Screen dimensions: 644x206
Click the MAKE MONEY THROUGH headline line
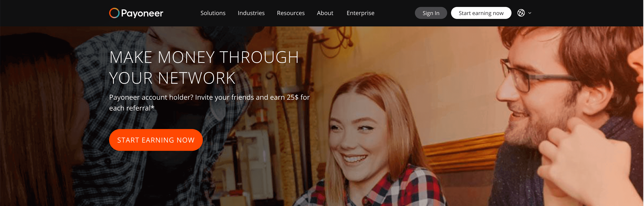click(x=204, y=57)
